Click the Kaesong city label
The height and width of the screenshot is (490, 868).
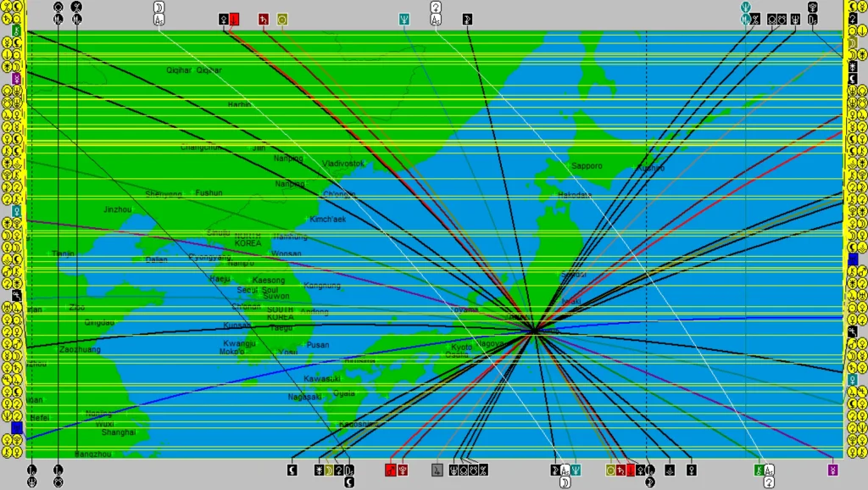[269, 280]
